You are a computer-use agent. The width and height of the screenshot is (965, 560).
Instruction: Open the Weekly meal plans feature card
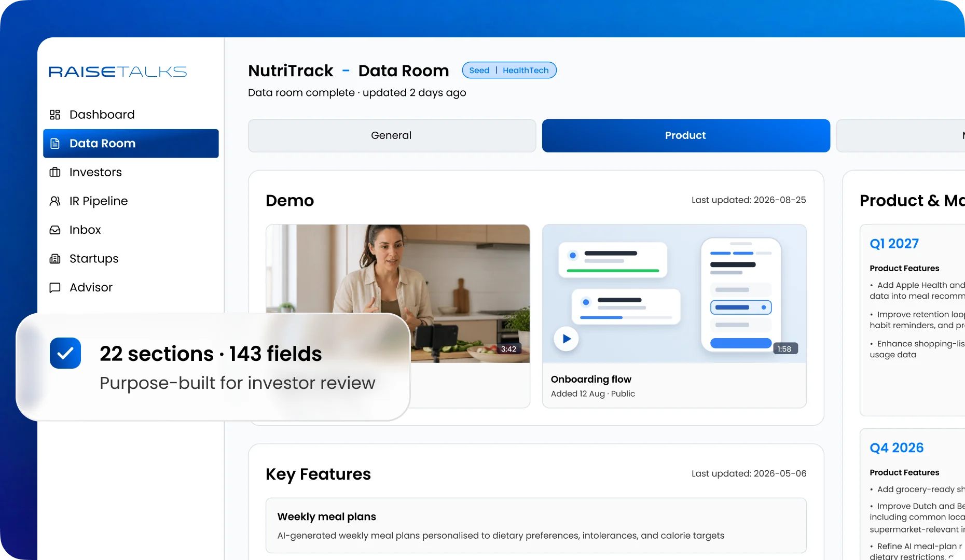point(536,525)
